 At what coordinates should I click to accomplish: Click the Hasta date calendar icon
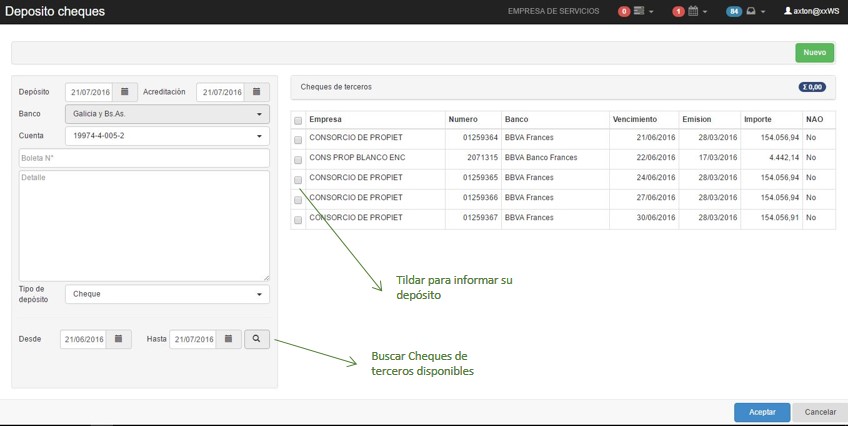pos(228,339)
